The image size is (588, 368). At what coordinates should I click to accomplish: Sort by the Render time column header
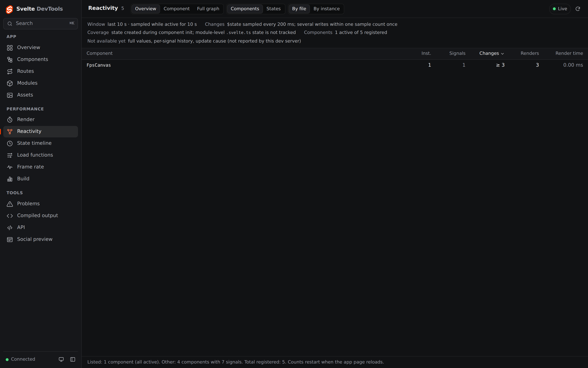(x=569, y=53)
